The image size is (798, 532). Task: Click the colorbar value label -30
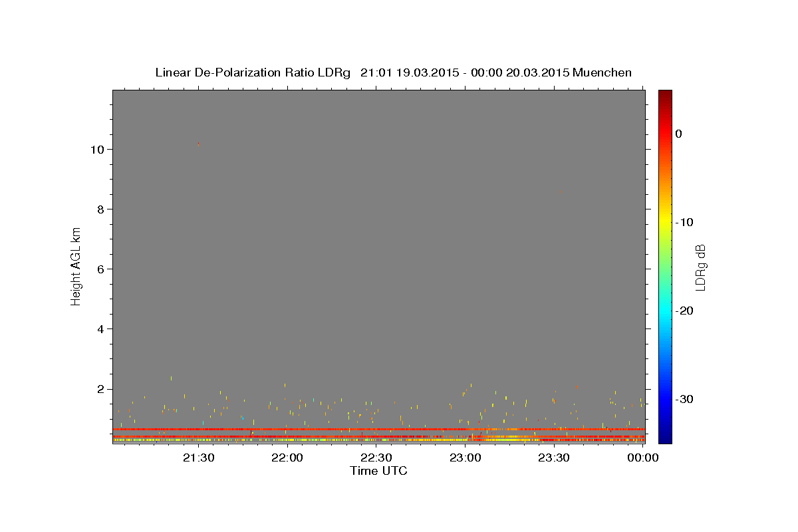[x=684, y=399]
